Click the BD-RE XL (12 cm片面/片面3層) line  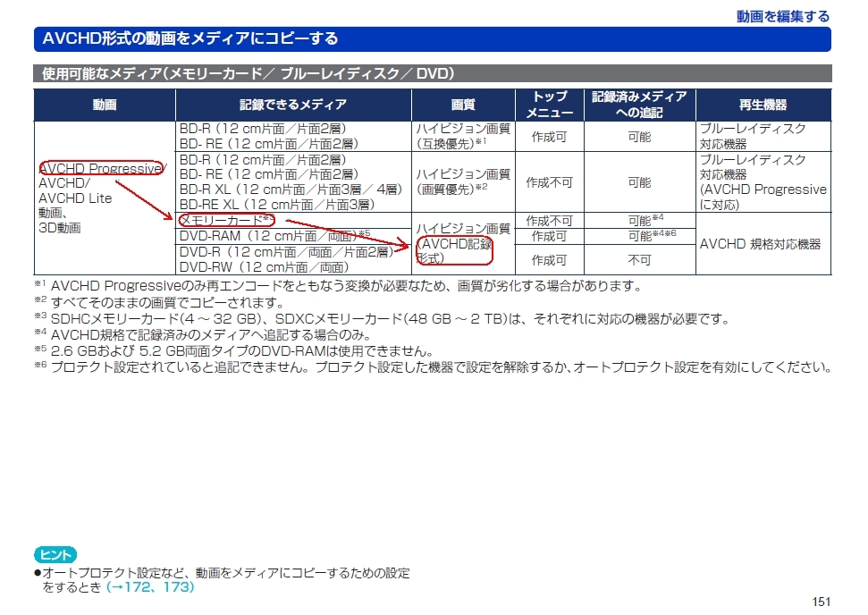(277, 205)
